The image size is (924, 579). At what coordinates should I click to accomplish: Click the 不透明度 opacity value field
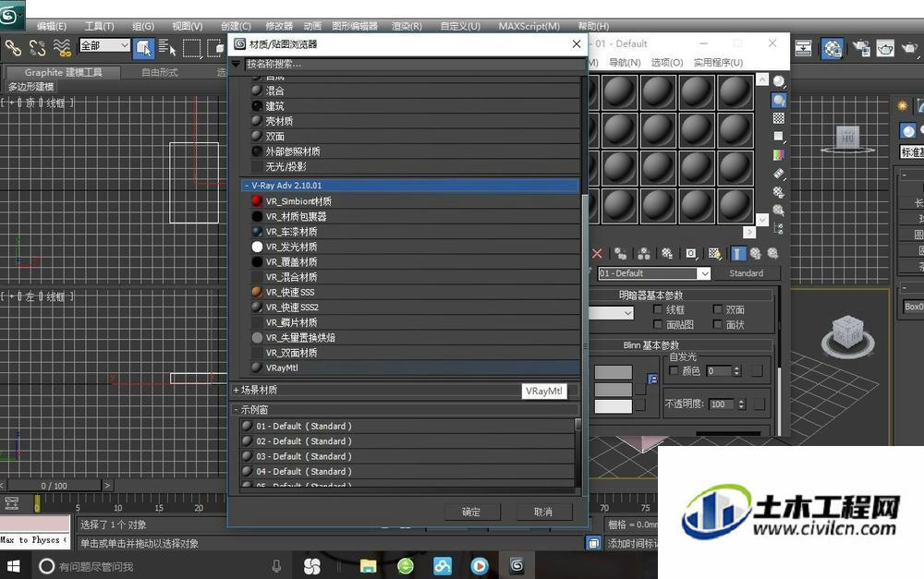point(722,404)
